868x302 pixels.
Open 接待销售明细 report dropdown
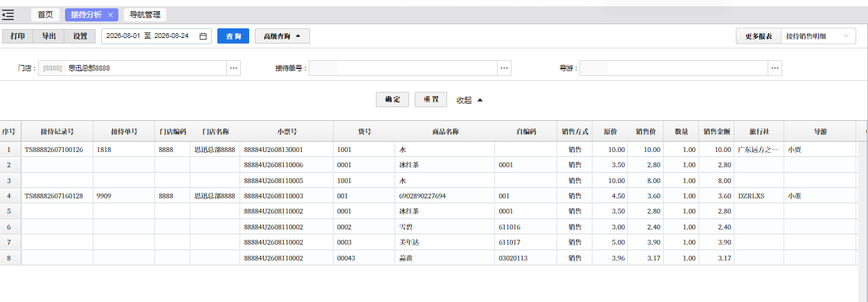(818, 36)
